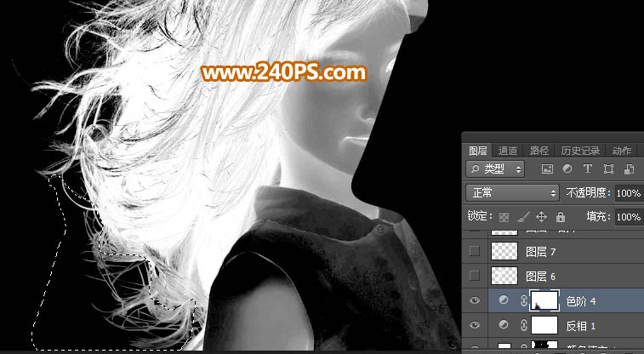Filter layers by smart object icon
The height and width of the screenshot is (354, 644).
629,168
